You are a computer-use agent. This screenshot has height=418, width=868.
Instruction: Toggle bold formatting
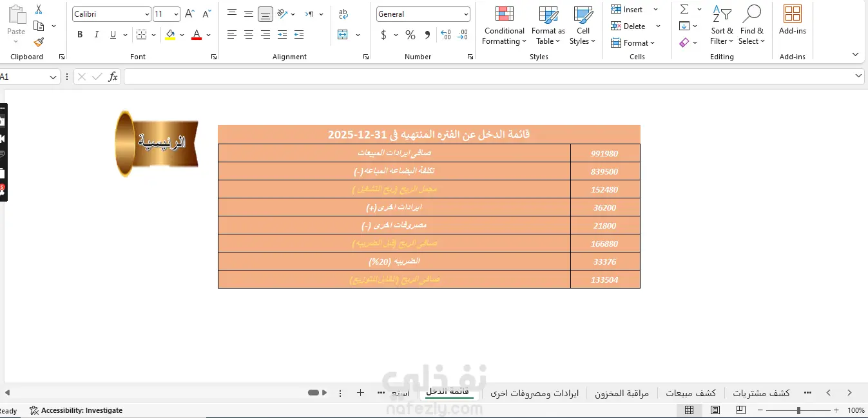pos(80,35)
